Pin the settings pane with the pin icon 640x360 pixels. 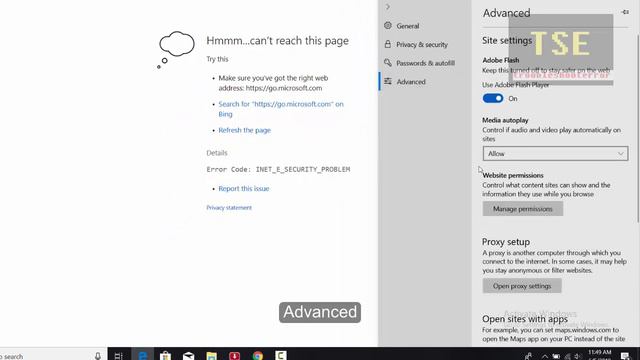point(625,12)
